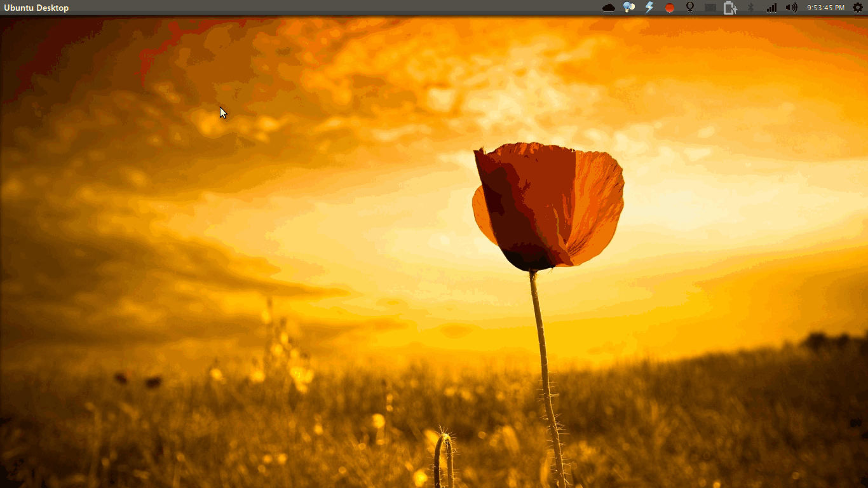The height and width of the screenshot is (488, 868).
Task: Open the battery charging indicator
Action: [730, 8]
